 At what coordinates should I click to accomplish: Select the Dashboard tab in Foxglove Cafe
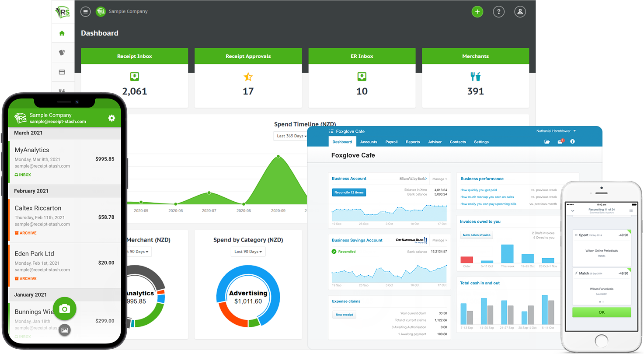coord(342,142)
